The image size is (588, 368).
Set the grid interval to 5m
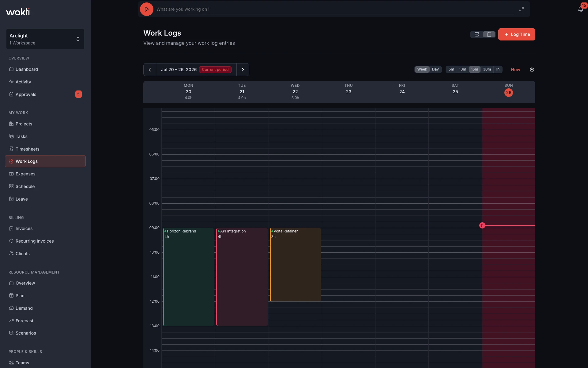451,69
